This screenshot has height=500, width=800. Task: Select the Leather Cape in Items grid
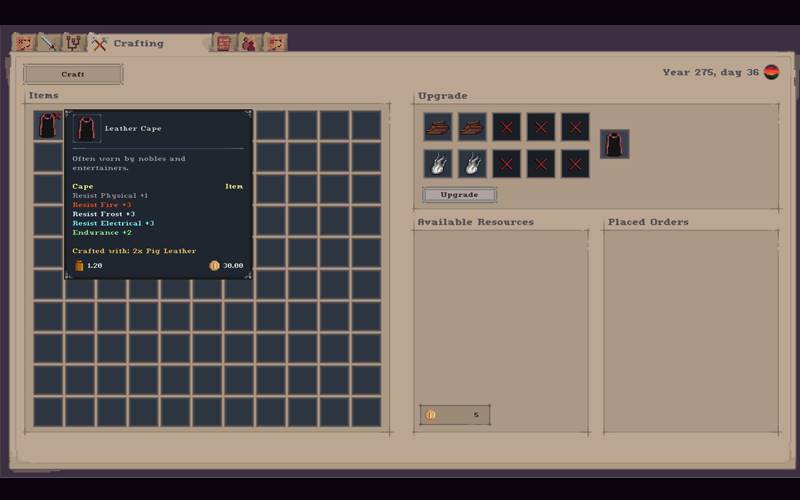click(48, 125)
